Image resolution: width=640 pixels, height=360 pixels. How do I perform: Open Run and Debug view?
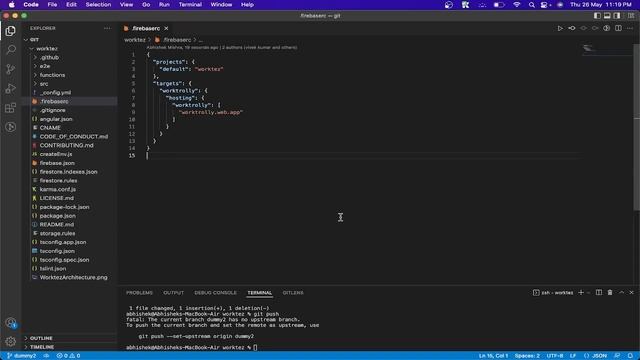[x=11, y=88]
